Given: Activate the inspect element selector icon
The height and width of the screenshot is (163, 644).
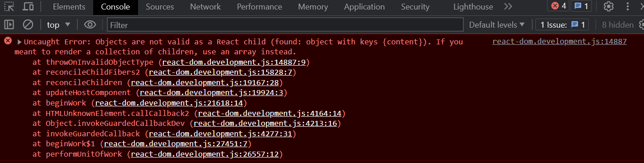Looking at the screenshot, I should (x=10, y=7).
